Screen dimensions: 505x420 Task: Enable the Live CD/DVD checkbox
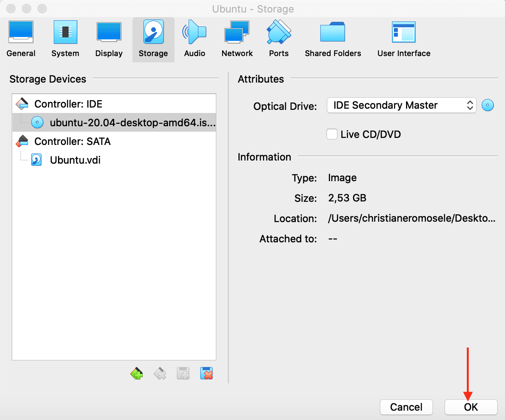click(x=332, y=134)
